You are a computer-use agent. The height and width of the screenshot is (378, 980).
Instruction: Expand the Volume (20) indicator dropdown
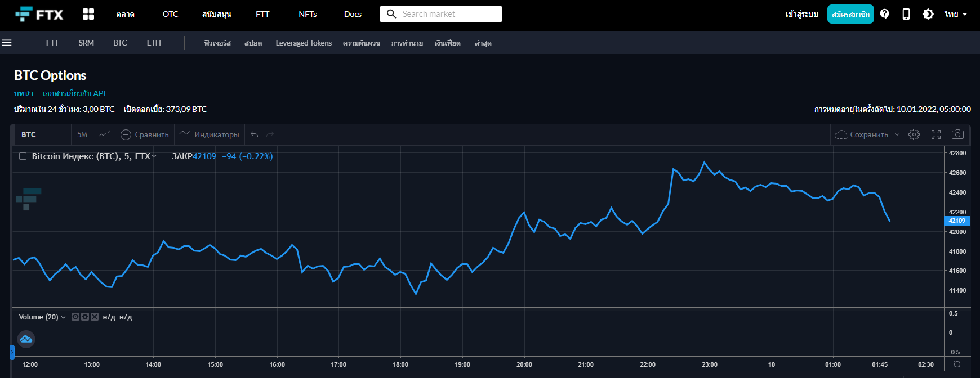tap(63, 317)
